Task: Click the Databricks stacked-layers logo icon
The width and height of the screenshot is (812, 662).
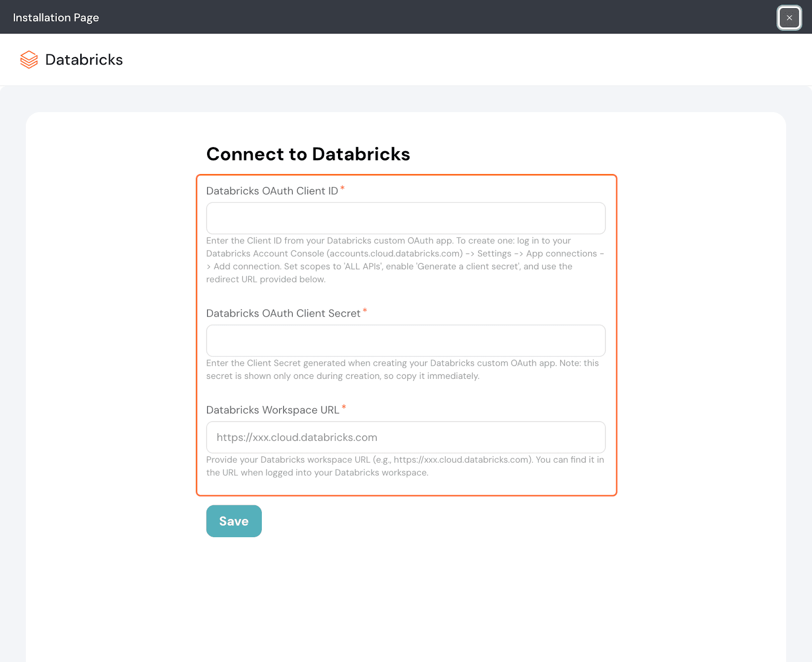Action: point(29,59)
